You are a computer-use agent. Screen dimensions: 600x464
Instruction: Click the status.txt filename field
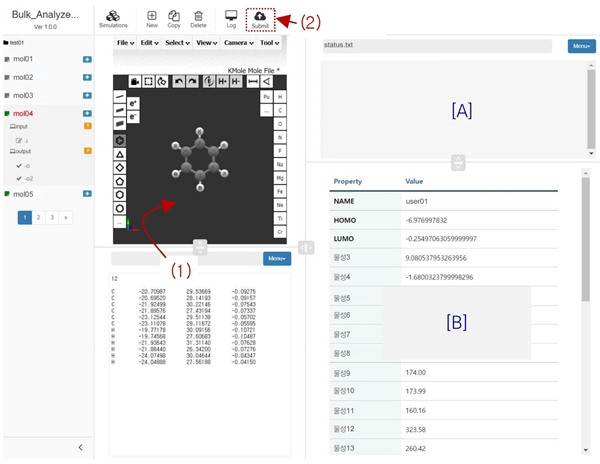click(436, 46)
